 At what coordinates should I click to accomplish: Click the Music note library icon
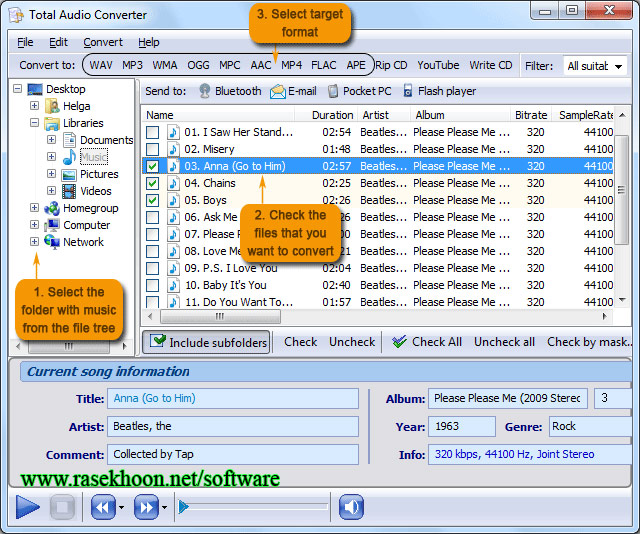pyautogui.click(x=69, y=157)
